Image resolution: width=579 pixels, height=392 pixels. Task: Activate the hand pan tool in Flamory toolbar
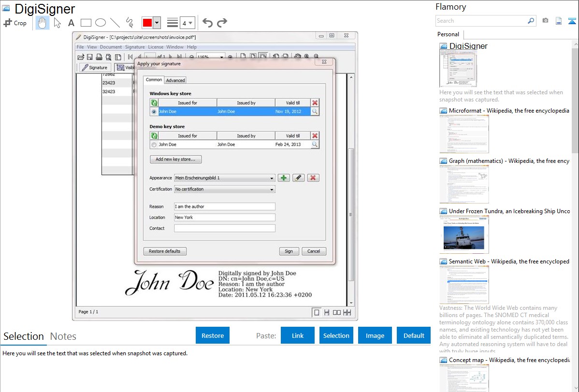[42, 23]
